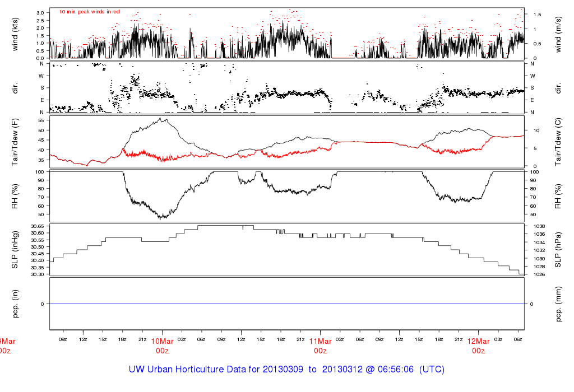Click the 30.30 tick on SLP axis

(x=37, y=274)
